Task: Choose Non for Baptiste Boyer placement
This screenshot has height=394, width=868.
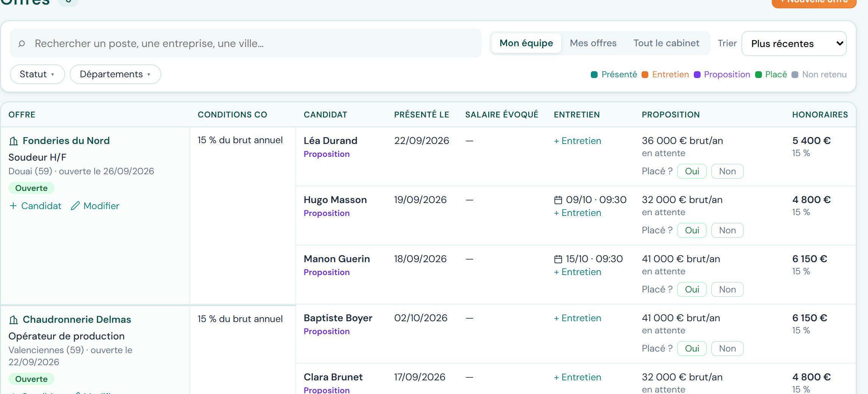Action: 727,349
